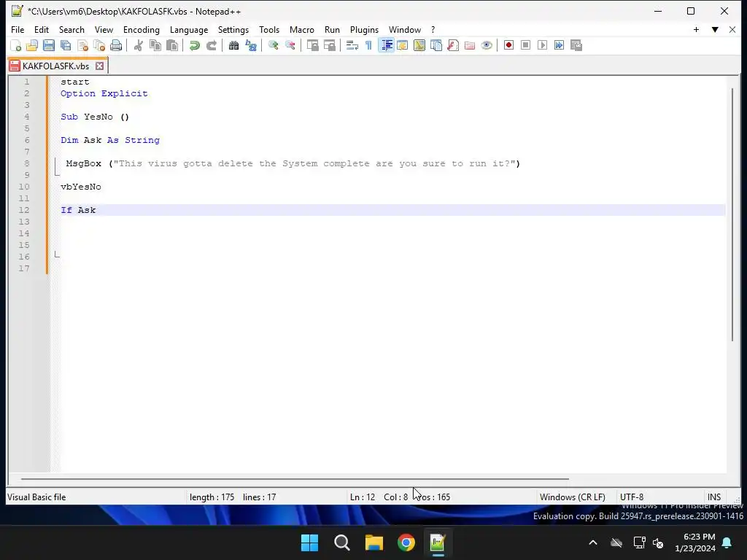Open the Plugins menu
Viewport: 747px width, 560px height.
click(364, 29)
